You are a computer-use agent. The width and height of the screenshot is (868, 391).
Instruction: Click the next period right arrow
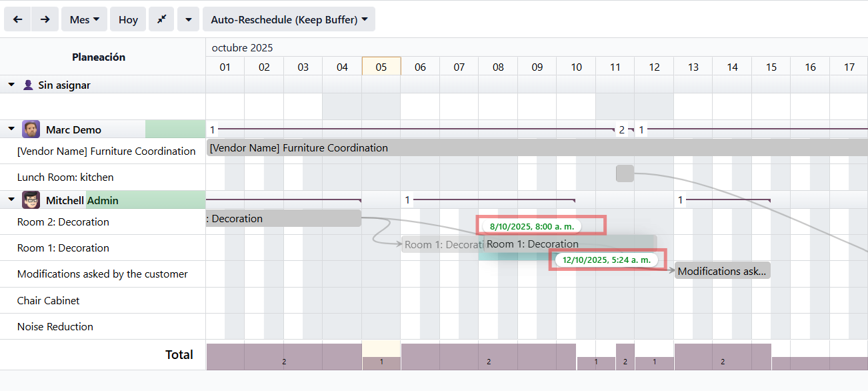click(x=45, y=19)
